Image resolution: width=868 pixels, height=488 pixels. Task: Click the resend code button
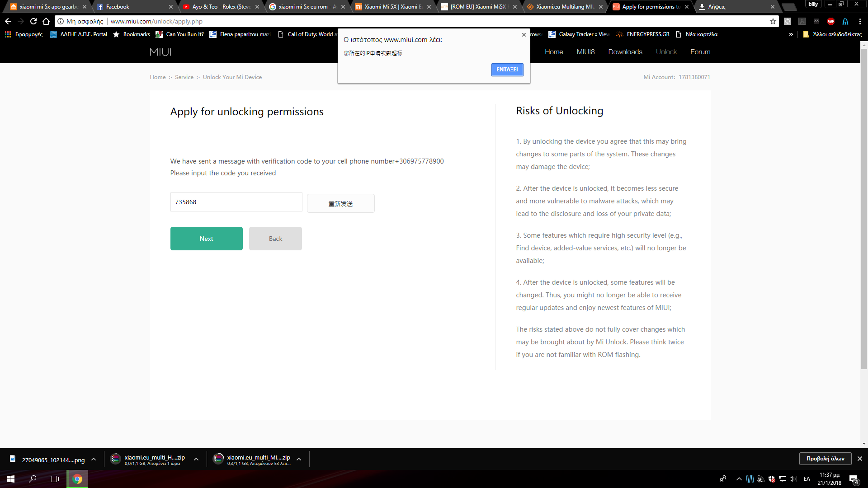pyautogui.click(x=340, y=204)
